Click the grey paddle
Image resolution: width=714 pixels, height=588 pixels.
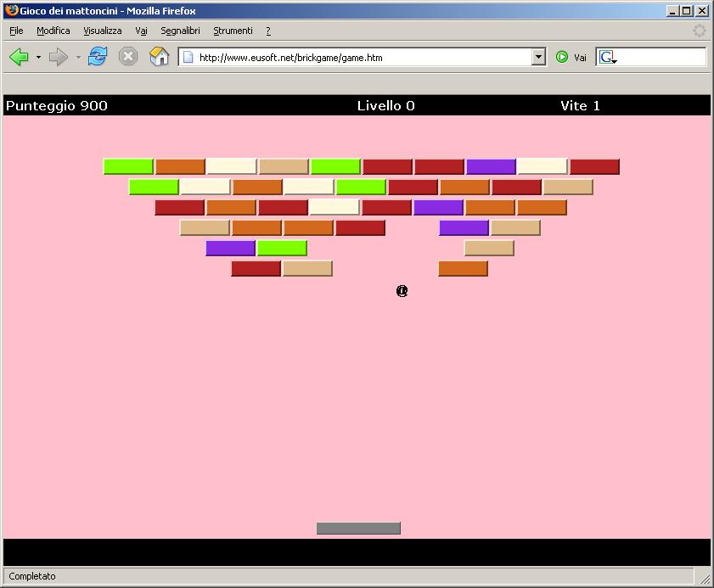click(x=358, y=529)
